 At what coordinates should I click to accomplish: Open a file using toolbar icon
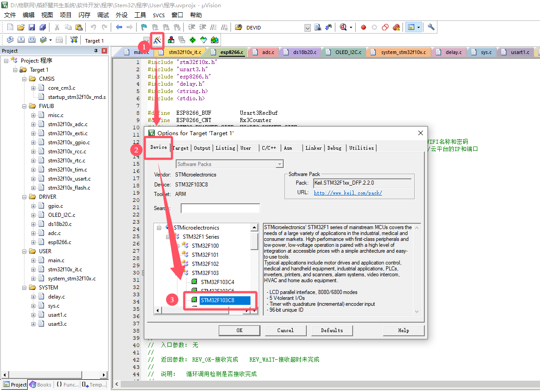click(21, 27)
